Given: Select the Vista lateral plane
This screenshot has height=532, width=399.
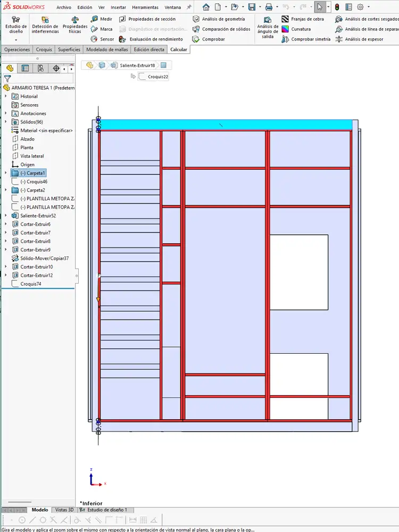Looking at the screenshot, I should tap(28, 156).
